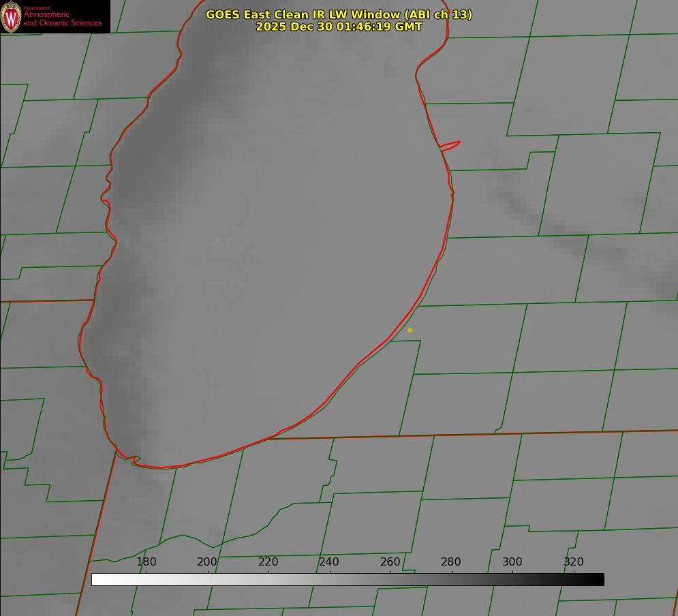Click the Atmospheric and Oceanic Sciences text
Viewport: 678px width, 616px height.
tap(62, 19)
